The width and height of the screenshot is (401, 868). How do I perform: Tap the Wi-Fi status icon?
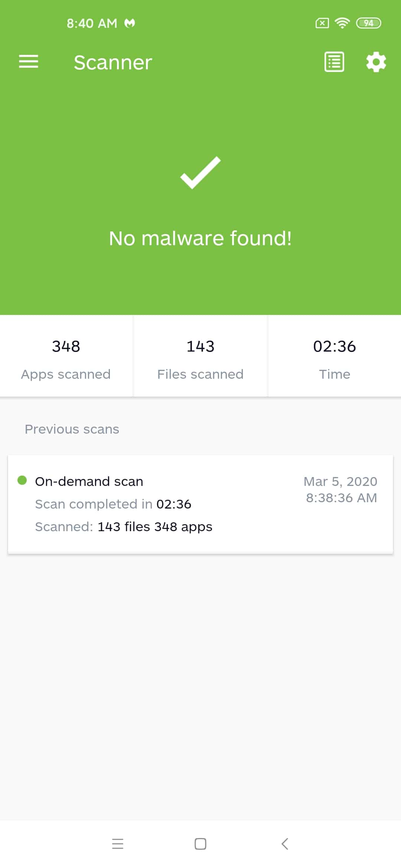(342, 23)
